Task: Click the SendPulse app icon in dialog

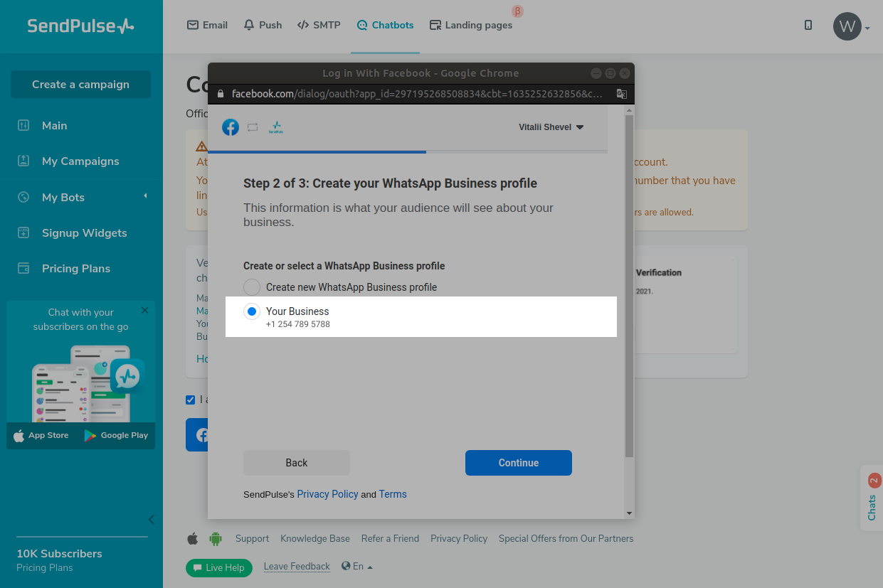Action: (x=276, y=127)
